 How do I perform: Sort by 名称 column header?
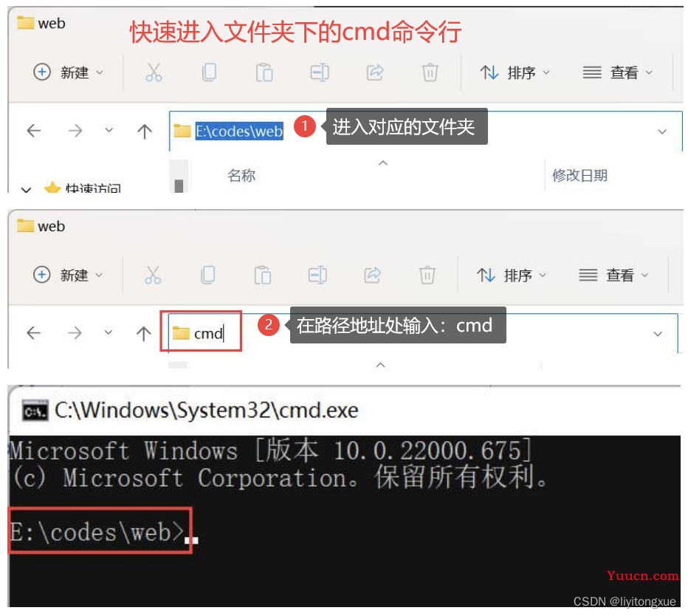241,176
